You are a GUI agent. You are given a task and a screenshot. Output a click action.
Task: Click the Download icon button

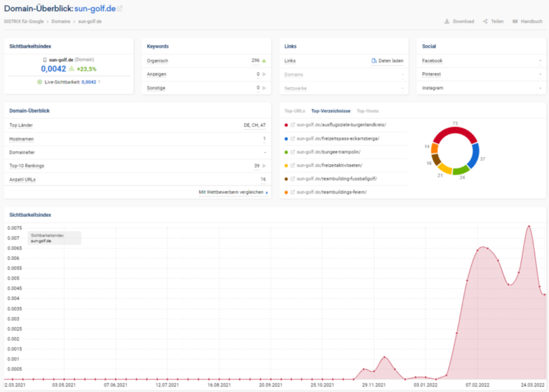[x=447, y=21]
